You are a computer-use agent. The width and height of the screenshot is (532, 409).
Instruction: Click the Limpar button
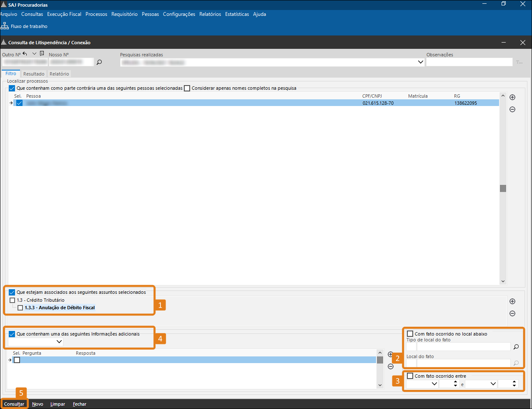pyautogui.click(x=57, y=404)
